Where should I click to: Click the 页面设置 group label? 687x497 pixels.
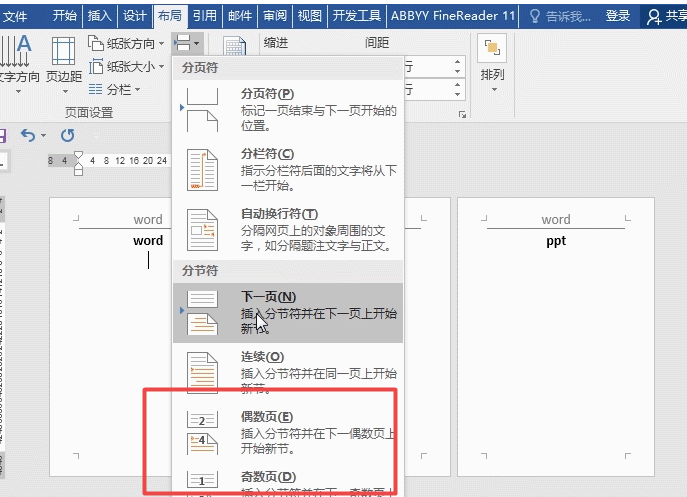pyautogui.click(x=89, y=113)
